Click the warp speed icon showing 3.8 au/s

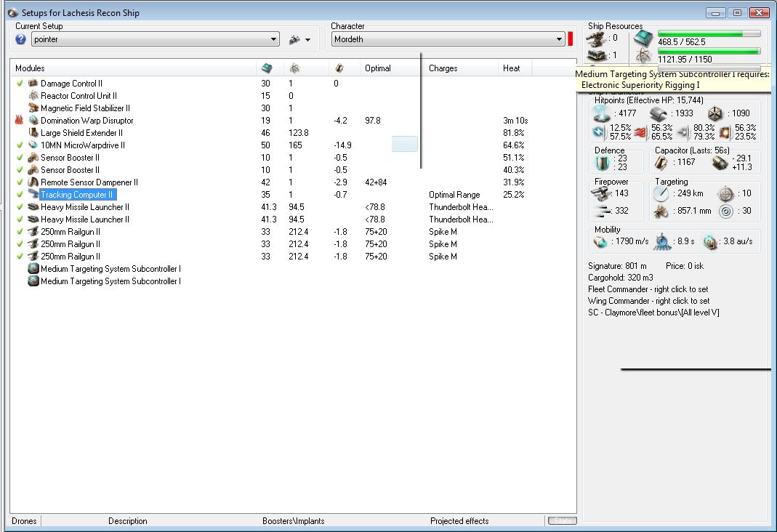tap(711, 242)
